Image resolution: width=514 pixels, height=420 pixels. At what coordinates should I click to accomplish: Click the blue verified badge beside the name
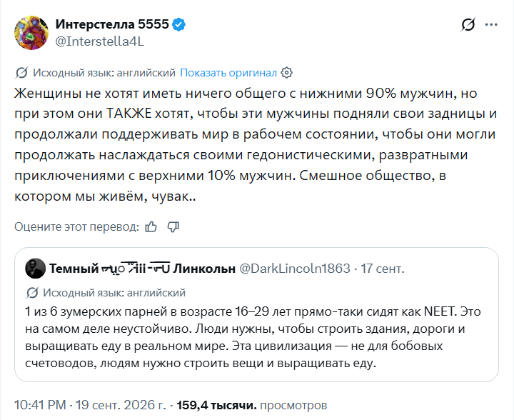click(179, 24)
